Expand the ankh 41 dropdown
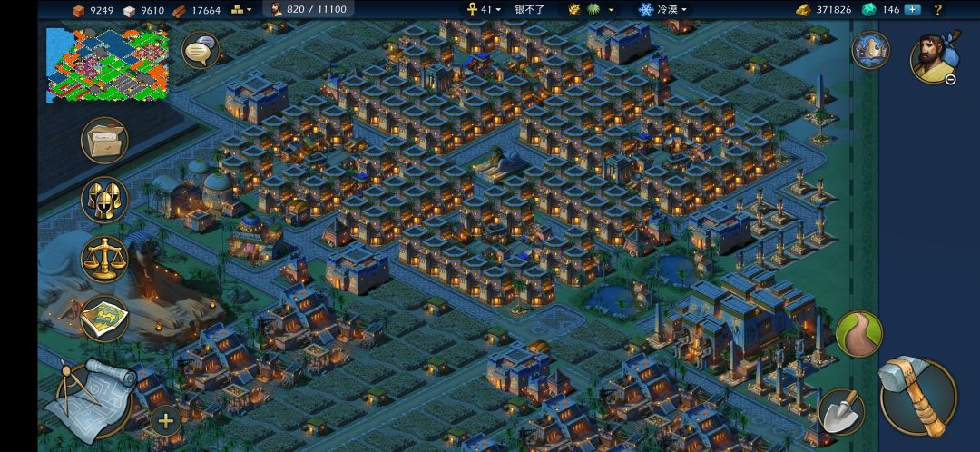Image resolution: width=980 pixels, height=452 pixels. click(x=483, y=9)
